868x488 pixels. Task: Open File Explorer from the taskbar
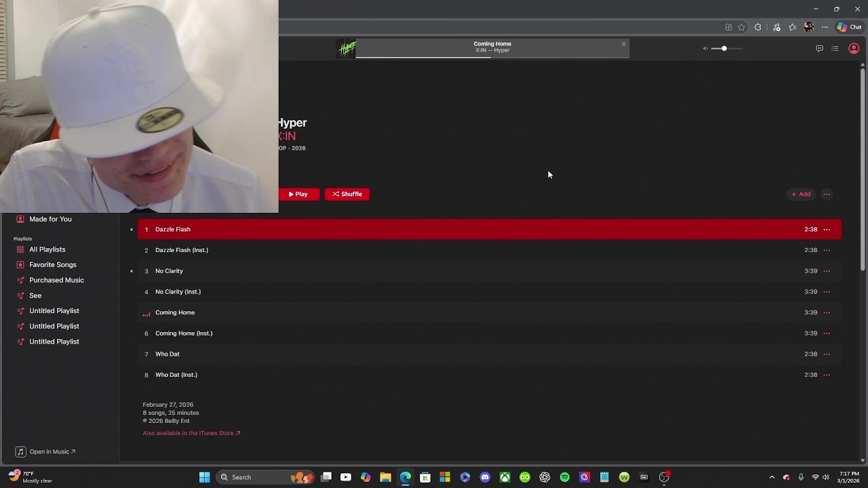point(385,477)
